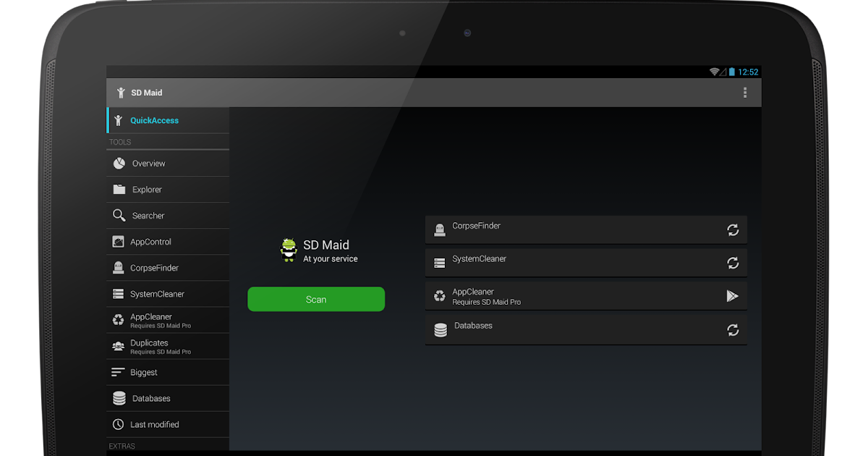Refresh the Databases card
Screen dimensions: 868x456
coord(733,330)
